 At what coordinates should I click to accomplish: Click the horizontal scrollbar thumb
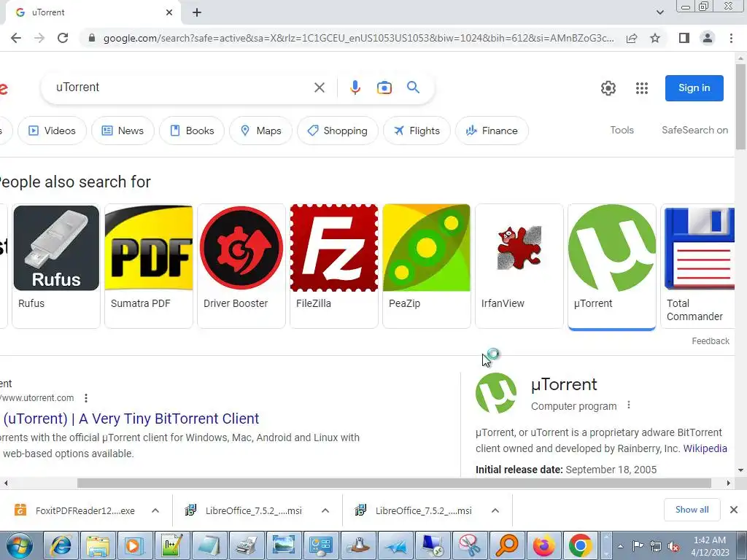(394, 483)
